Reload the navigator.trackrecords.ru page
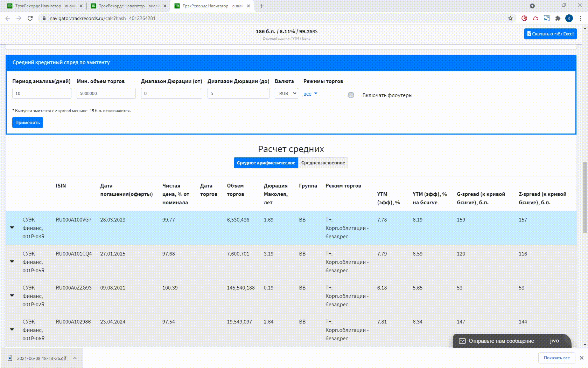Viewport: 588px width, 368px height. click(x=30, y=18)
